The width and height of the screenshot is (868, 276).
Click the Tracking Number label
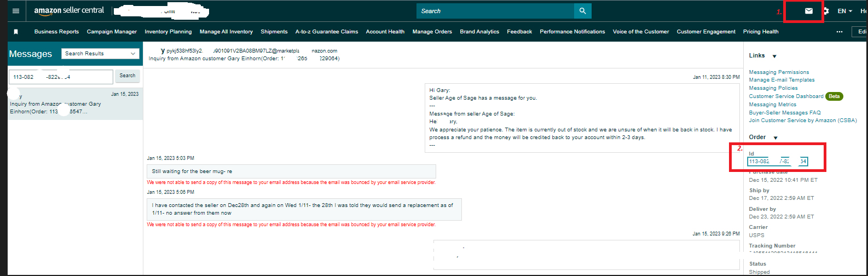772,246
